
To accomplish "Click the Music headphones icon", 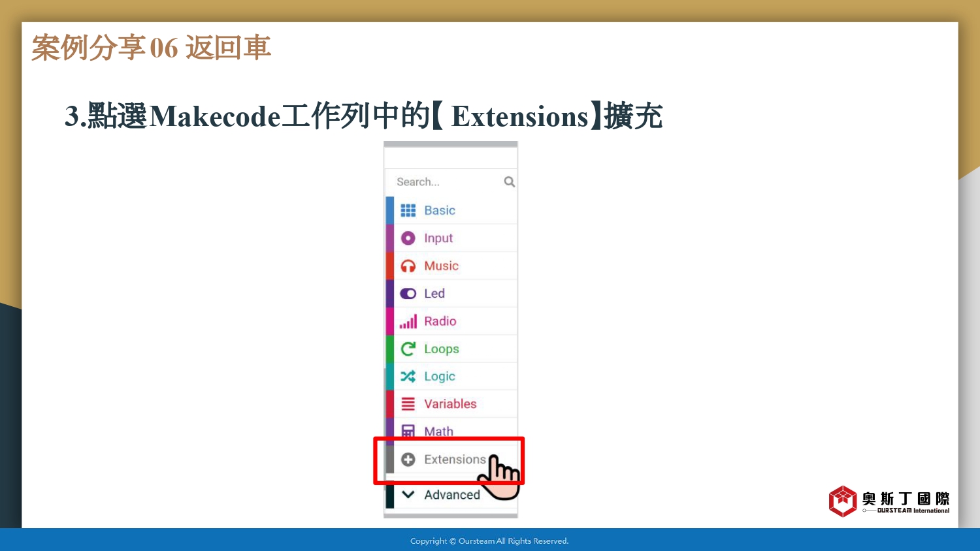I will [408, 266].
